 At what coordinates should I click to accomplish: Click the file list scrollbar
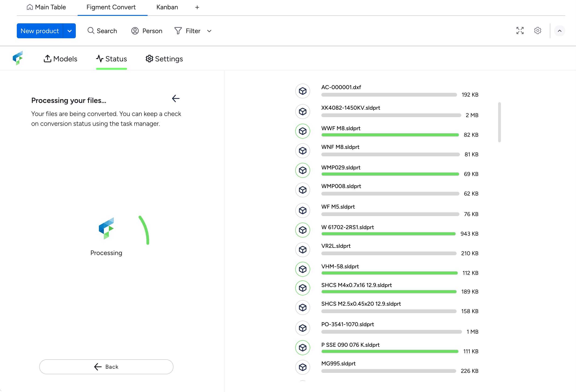(x=499, y=122)
